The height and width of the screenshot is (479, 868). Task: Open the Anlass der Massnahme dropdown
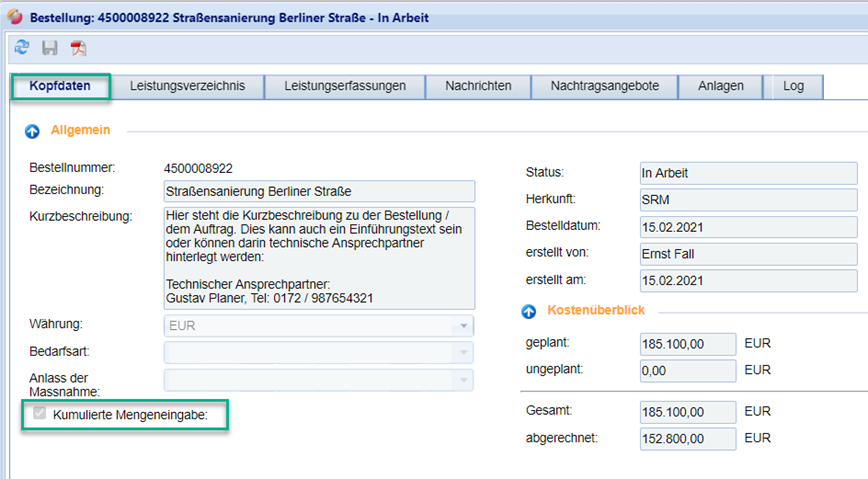pos(463,380)
